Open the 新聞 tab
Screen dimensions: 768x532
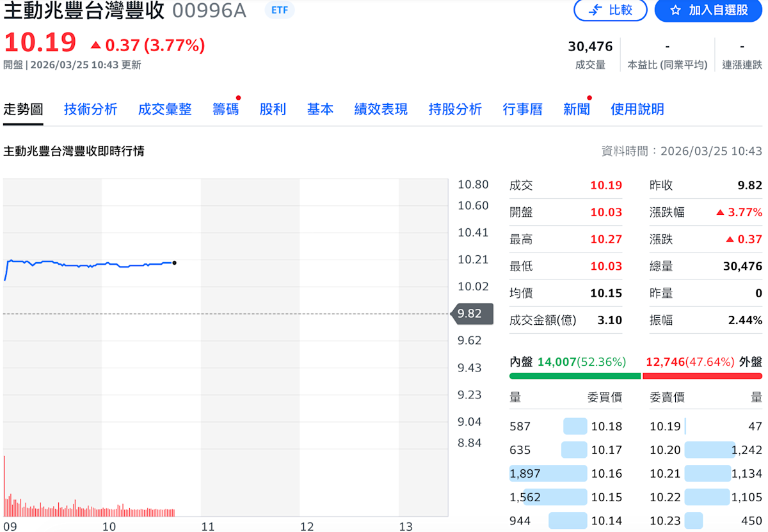coord(576,109)
